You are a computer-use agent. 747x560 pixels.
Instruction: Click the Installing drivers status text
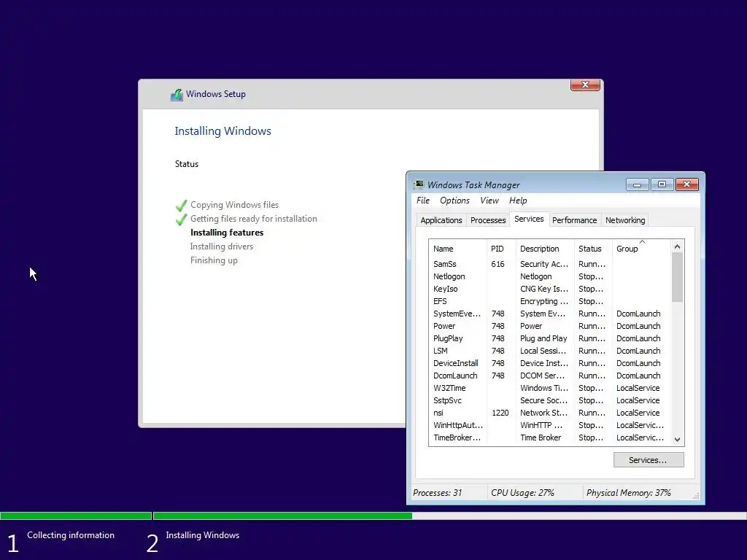click(x=222, y=246)
